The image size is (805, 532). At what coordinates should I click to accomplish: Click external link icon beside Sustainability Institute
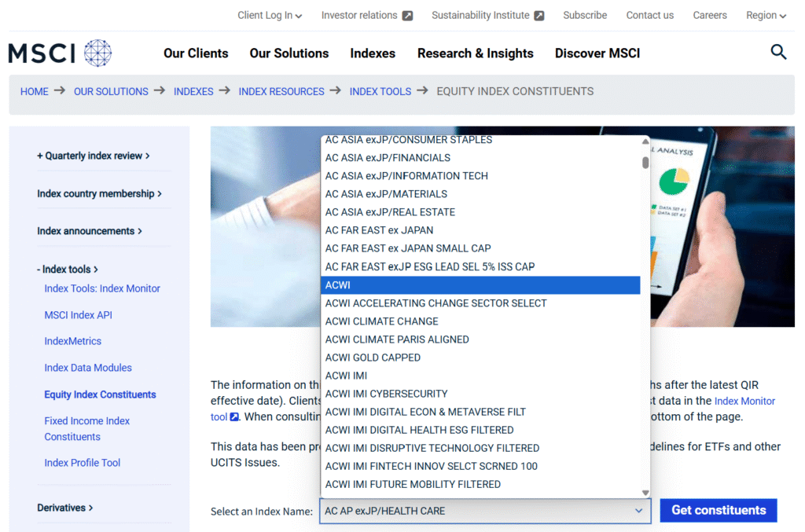point(539,16)
